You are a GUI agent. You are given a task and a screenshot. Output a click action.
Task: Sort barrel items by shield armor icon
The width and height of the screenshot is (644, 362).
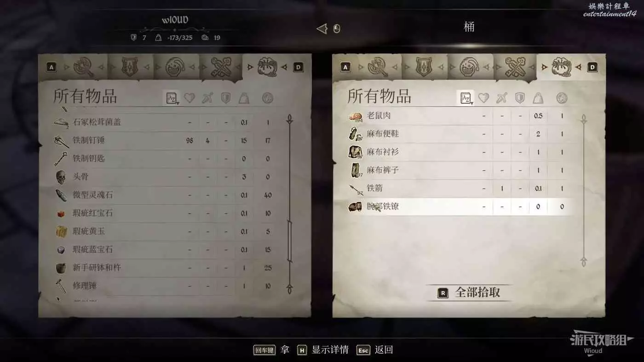point(520,98)
